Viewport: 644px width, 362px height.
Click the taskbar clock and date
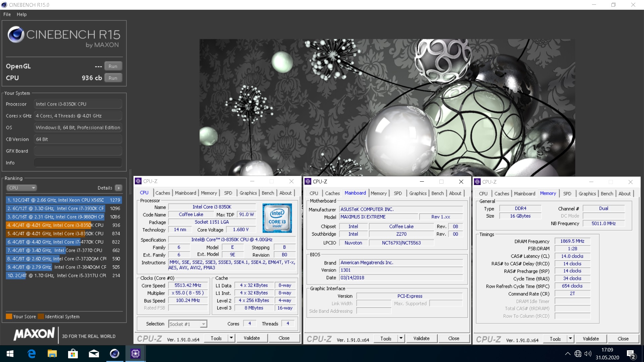[607, 354]
